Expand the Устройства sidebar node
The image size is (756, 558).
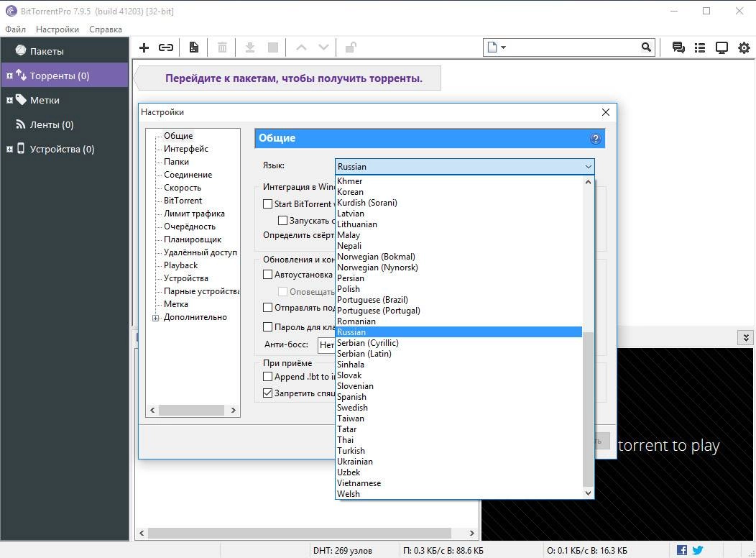coord(9,149)
